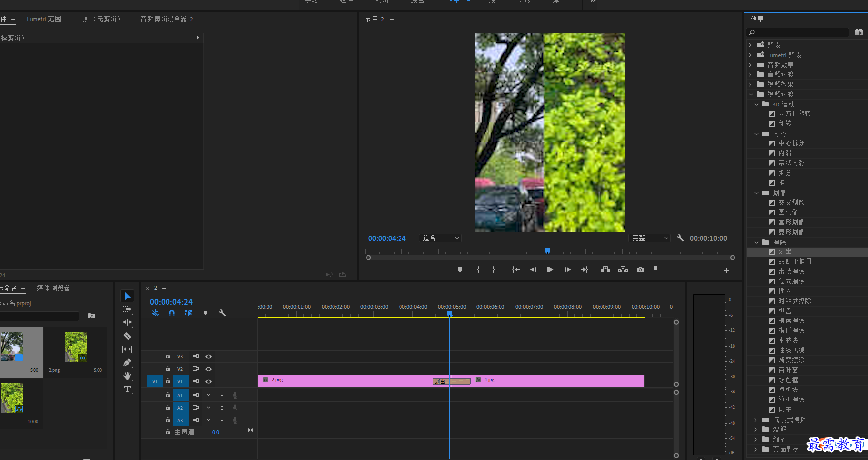Select the 立方体旋转 transition
This screenshot has width=868, height=460.
[795, 114]
